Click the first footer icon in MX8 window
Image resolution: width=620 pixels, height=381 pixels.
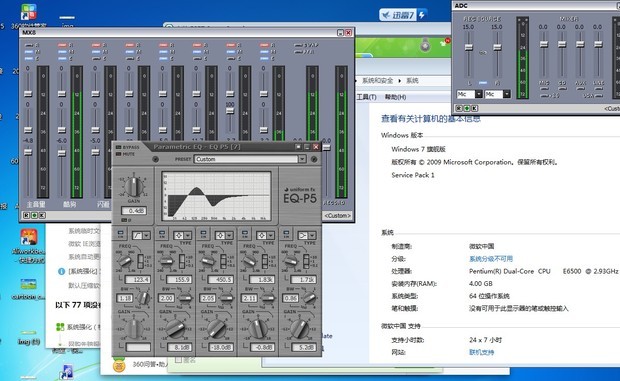click(26, 215)
